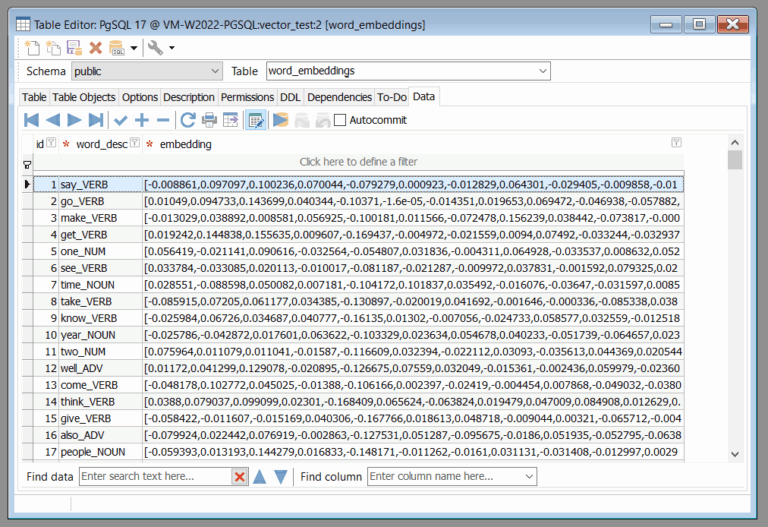Post edit with the checkmark icon
The image size is (768, 527).
pos(121,120)
